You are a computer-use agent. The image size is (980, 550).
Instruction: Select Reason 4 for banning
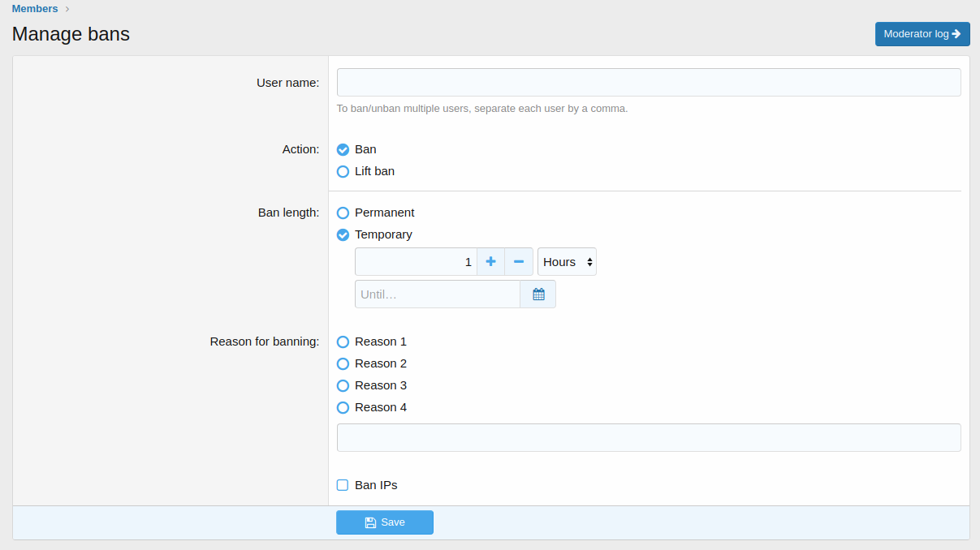pyautogui.click(x=343, y=407)
